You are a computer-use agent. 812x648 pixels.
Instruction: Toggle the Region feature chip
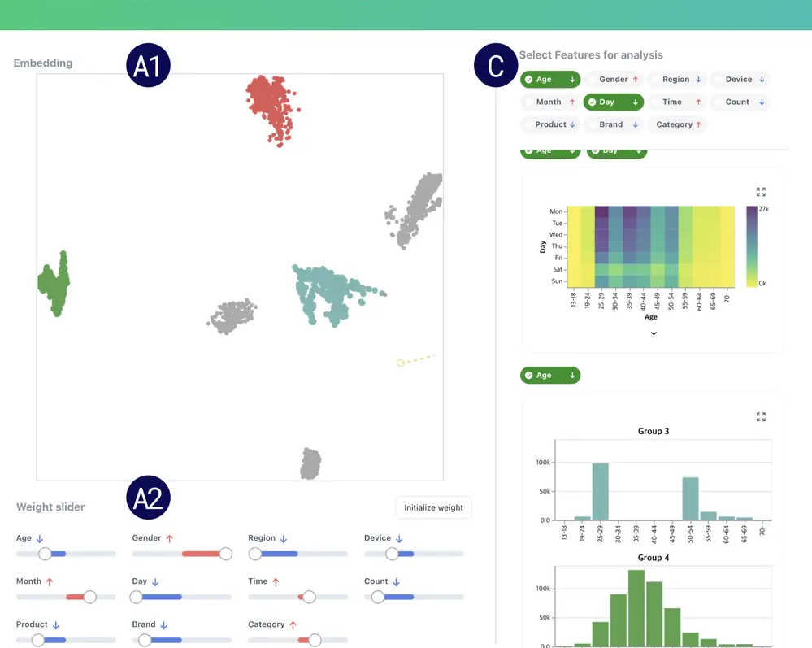[x=675, y=80]
